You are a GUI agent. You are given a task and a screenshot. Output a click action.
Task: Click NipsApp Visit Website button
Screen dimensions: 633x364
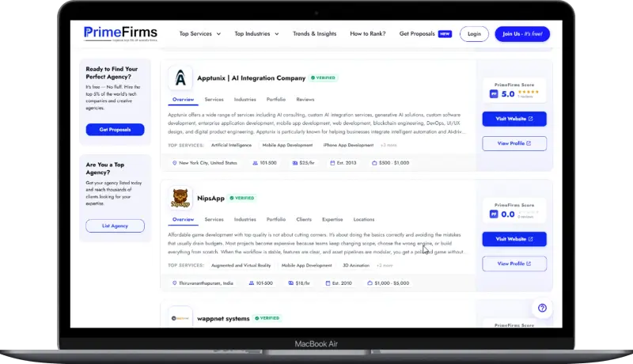click(514, 239)
